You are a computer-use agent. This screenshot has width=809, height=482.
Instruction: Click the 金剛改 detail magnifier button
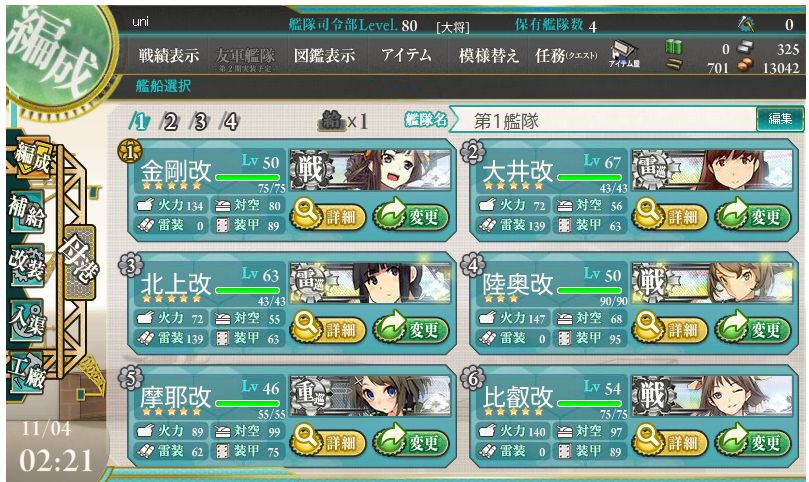click(328, 216)
